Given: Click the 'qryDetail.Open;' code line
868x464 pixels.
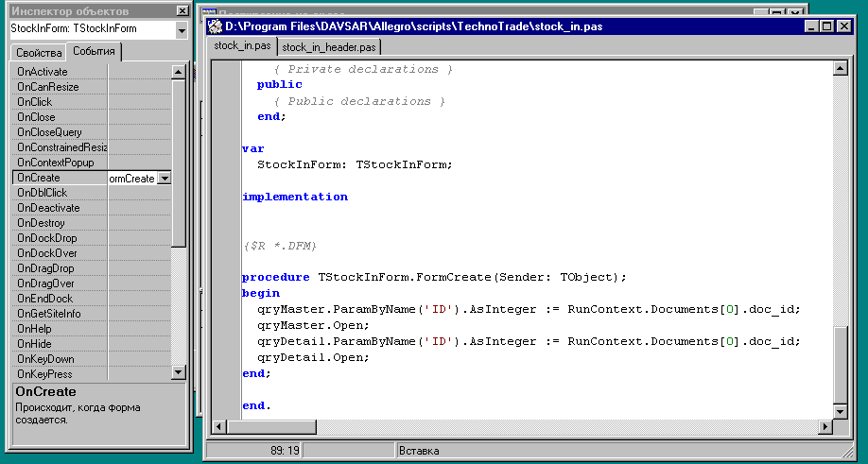Looking at the screenshot, I should 313,357.
